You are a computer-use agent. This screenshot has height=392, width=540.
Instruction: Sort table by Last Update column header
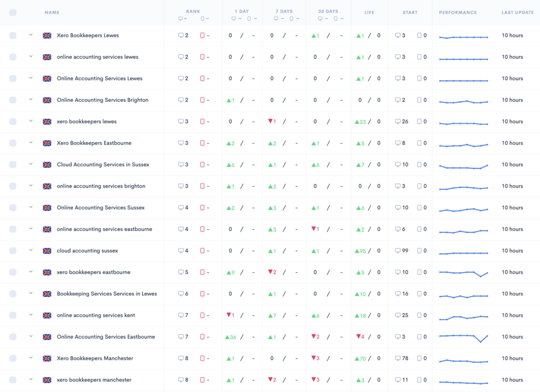click(x=518, y=13)
